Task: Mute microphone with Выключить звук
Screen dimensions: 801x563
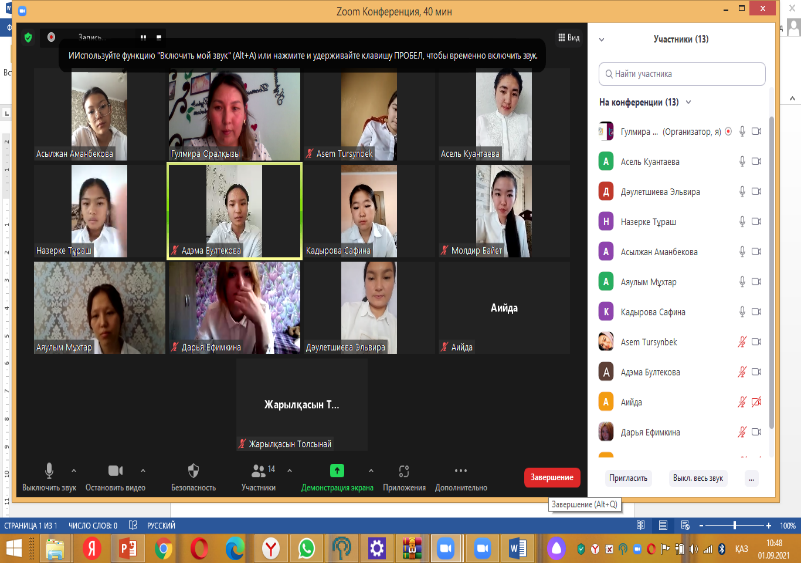Action: click(x=49, y=471)
